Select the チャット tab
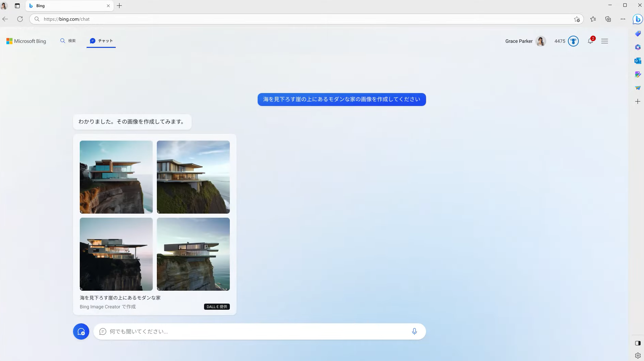644x361 pixels. click(x=101, y=40)
